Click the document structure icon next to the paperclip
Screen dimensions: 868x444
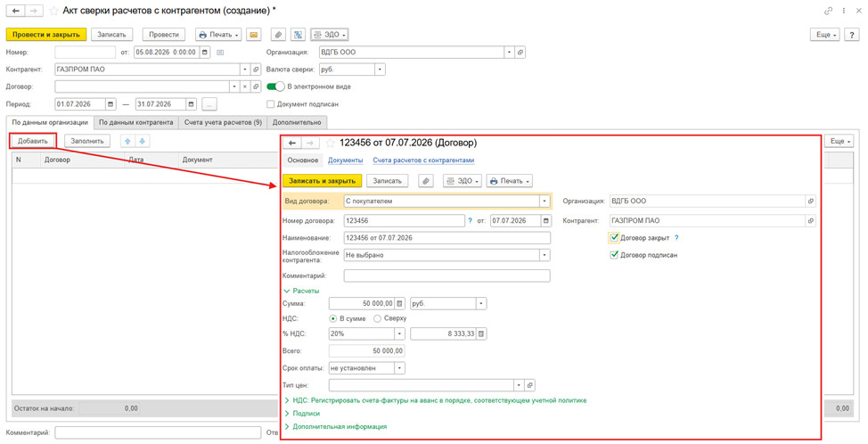pos(299,34)
